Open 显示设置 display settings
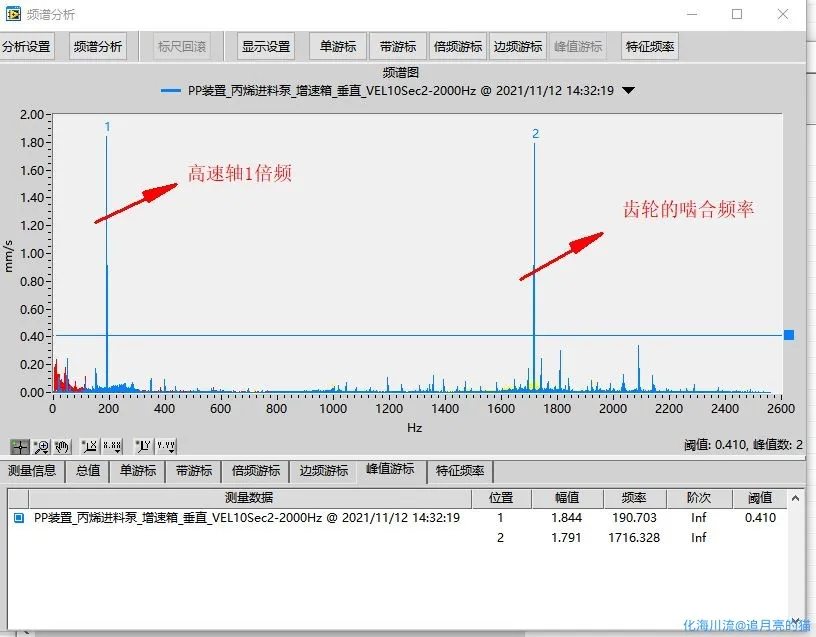Screen dimensions: 816x637 click(x=266, y=47)
